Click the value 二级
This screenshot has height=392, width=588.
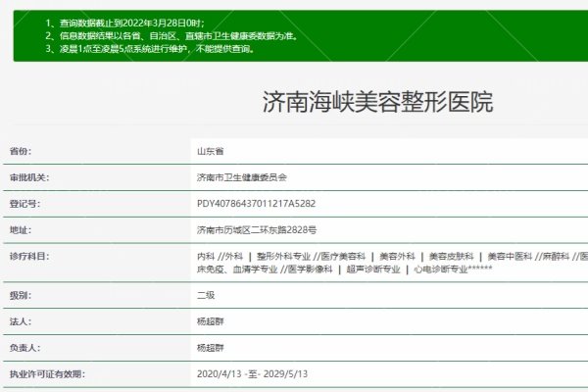tap(206, 295)
